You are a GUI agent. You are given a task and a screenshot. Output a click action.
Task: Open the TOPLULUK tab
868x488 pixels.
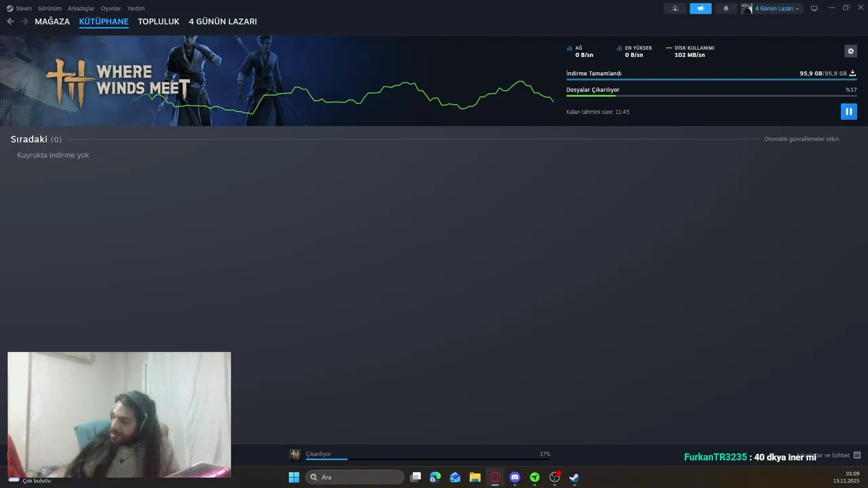(x=159, y=22)
